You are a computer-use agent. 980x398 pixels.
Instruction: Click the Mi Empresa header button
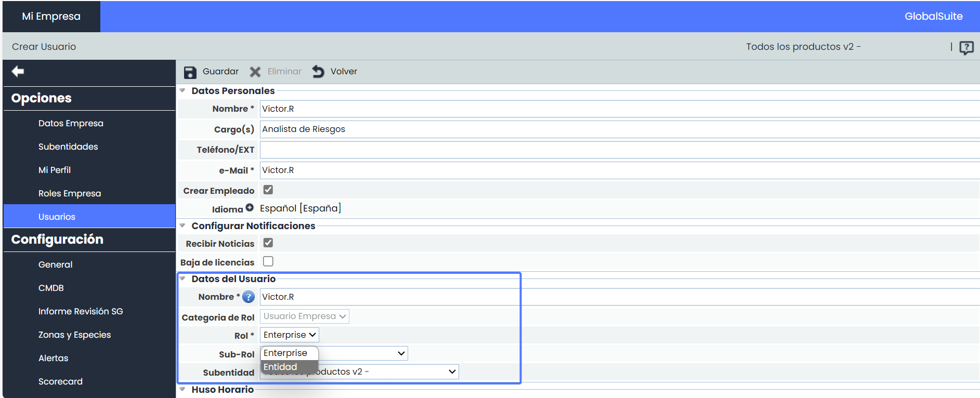[51, 16]
